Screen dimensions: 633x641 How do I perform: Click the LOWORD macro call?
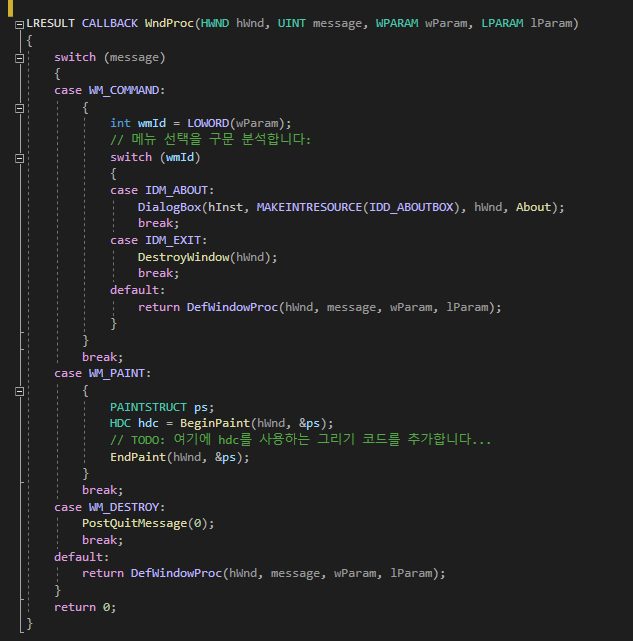click(208, 123)
